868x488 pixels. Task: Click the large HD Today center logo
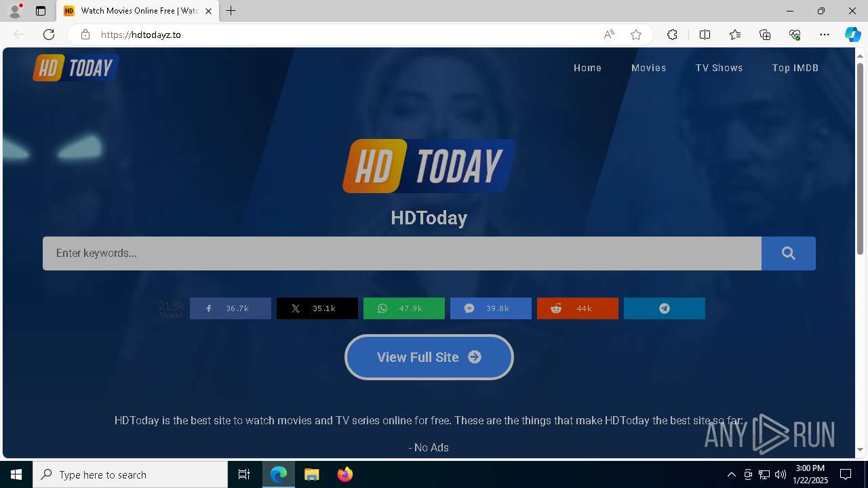coord(429,166)
